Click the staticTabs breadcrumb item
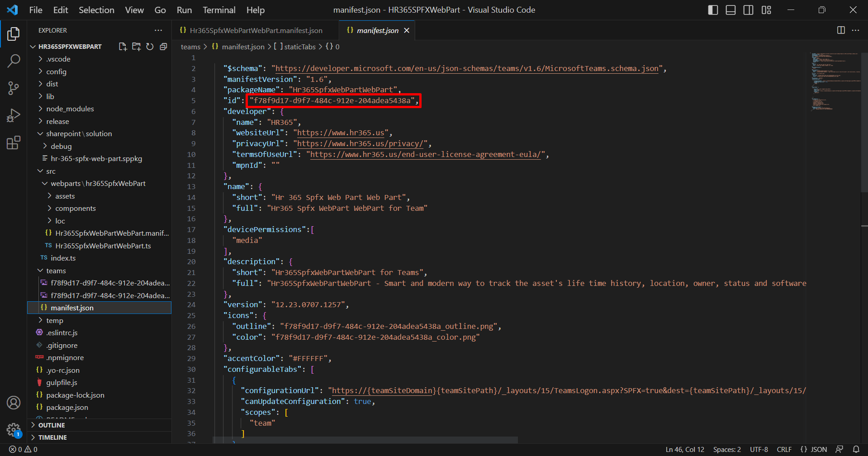Viewport: 868px width, 456px height. click(295, 47)
